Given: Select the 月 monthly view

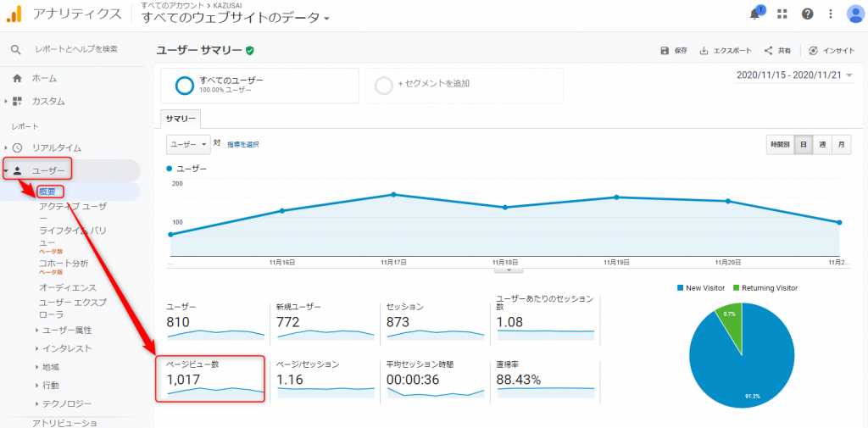Looking at the screenshot, I should 842,145.
